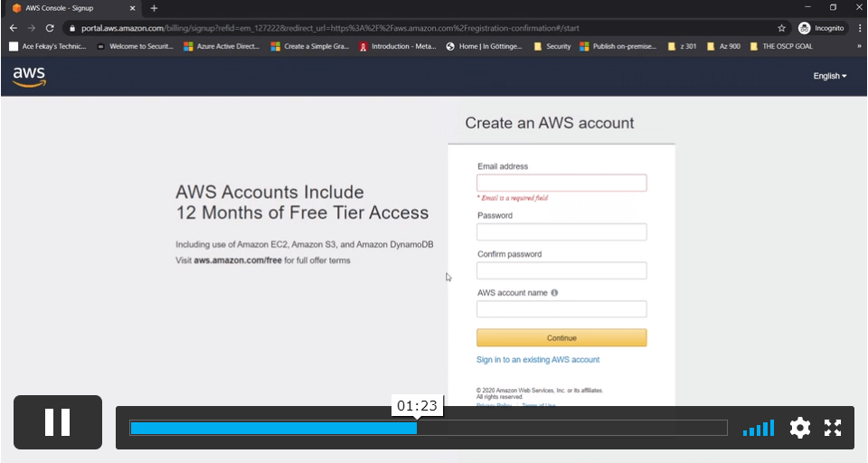This screenshot has width=868, height=463.
Task: Open Chrome three-dot menu
Action: coord(860,28)
